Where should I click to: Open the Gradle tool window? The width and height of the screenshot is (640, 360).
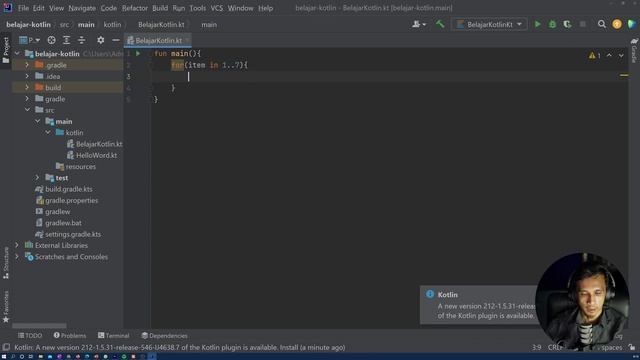[634, 51]
